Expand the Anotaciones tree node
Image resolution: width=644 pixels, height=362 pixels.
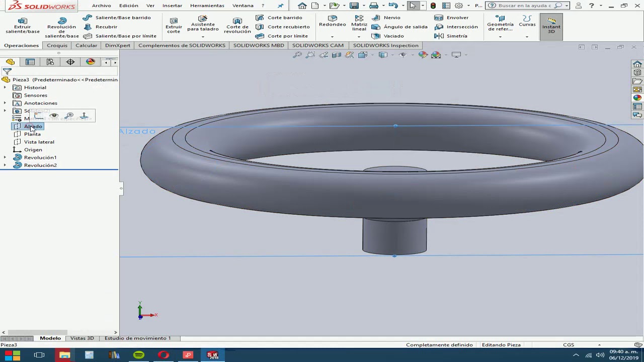click(x=5, y=103)
